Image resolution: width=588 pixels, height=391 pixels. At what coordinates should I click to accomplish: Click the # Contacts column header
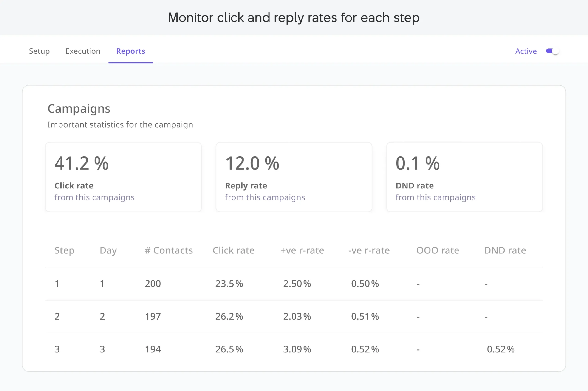(x=169, y=250)
